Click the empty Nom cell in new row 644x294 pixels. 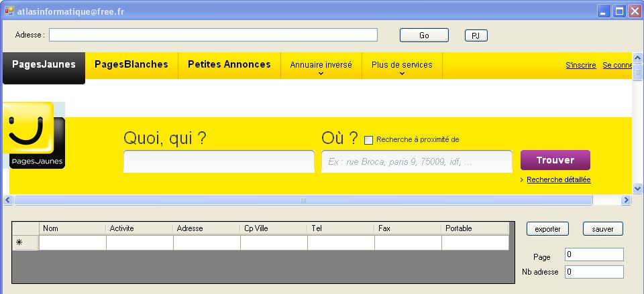point(72,242)
